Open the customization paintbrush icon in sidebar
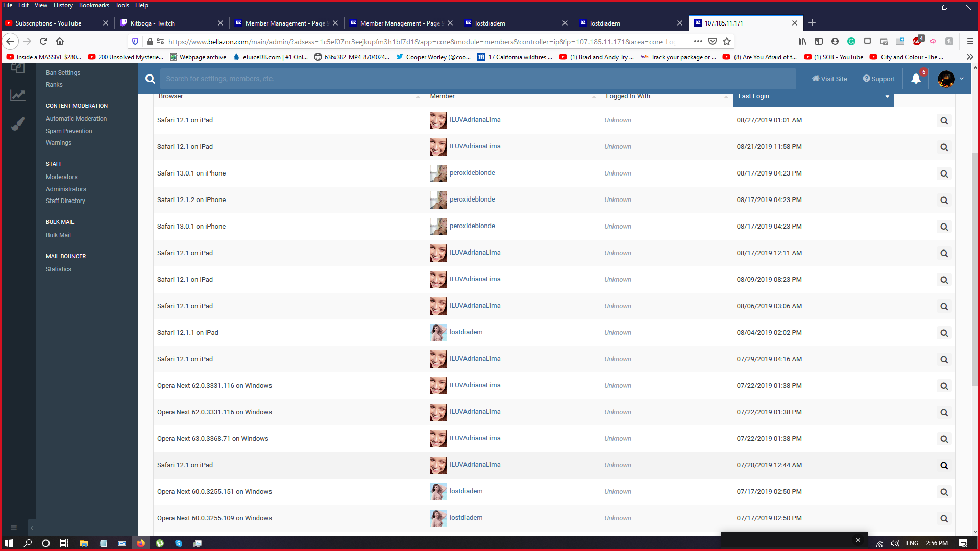Viewport: 980px width, 551px height. point(18,124)
